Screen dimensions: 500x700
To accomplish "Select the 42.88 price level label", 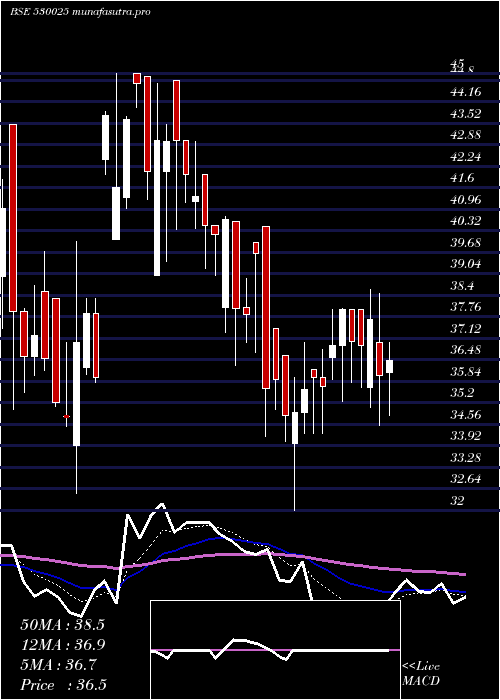I will (x=466, y=135).
